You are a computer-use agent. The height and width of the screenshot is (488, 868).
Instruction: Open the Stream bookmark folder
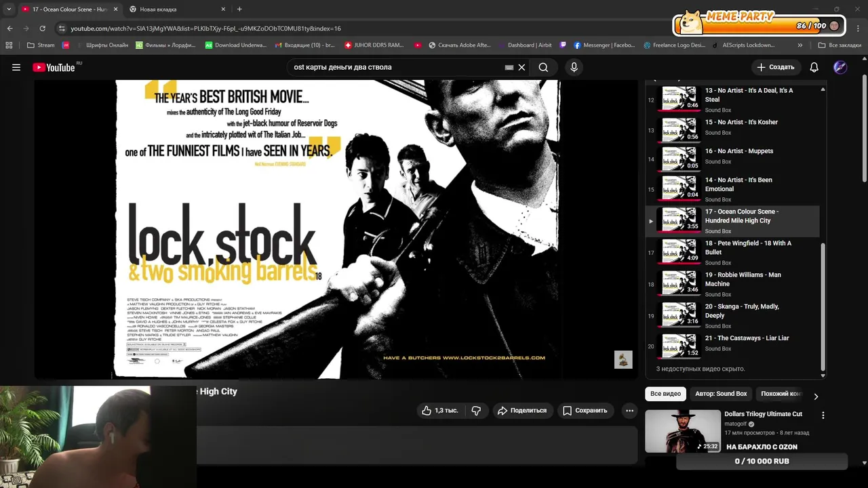click(41, 45)
